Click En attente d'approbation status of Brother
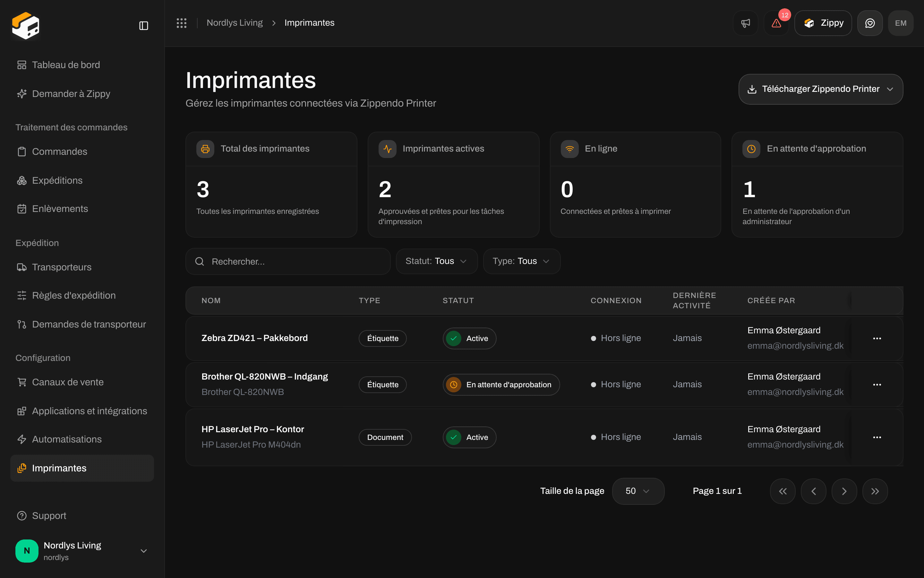 pos(501,385)
